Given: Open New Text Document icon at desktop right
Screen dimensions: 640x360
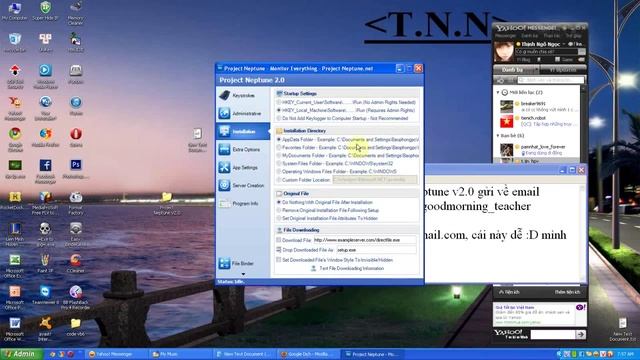Looking at the screenshot, I should (x=622, y=329).
